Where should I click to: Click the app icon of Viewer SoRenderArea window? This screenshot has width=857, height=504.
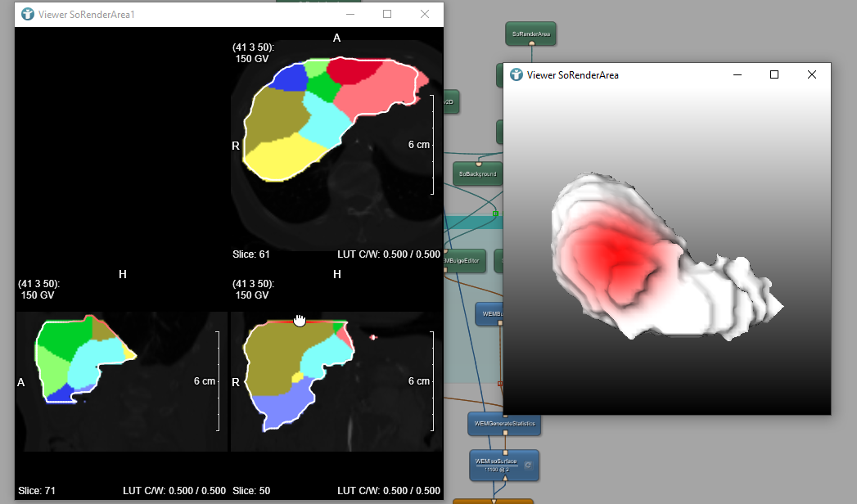[516, 74]
